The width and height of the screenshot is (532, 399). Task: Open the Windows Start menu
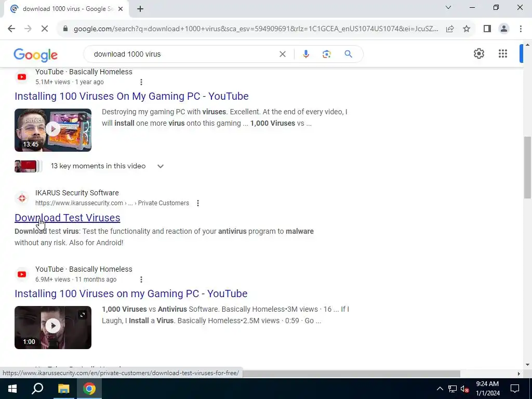[12, 389]
